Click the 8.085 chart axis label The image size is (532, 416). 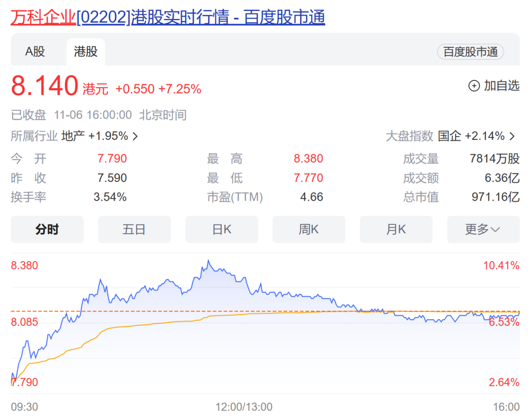point(25,322)
